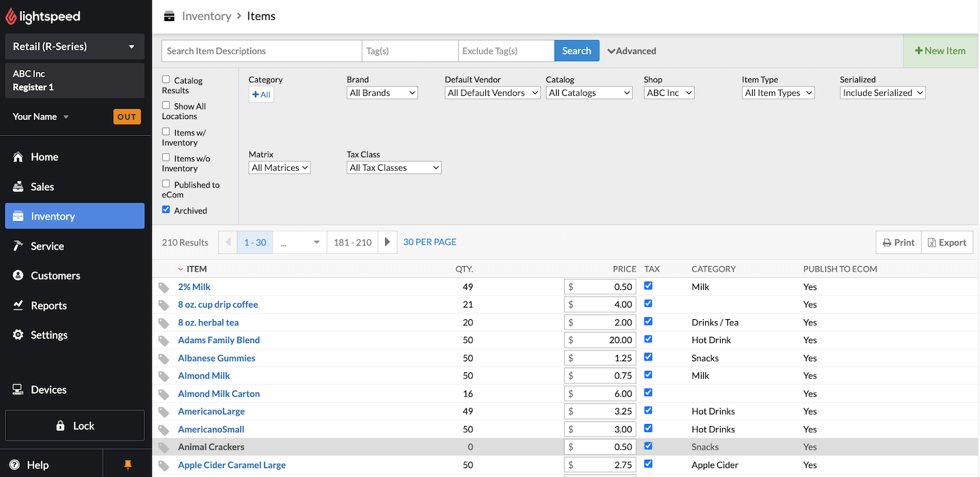Click the New Item button
Image resolution: width=980 pixels, height=477 pixels.
(941, 50)
